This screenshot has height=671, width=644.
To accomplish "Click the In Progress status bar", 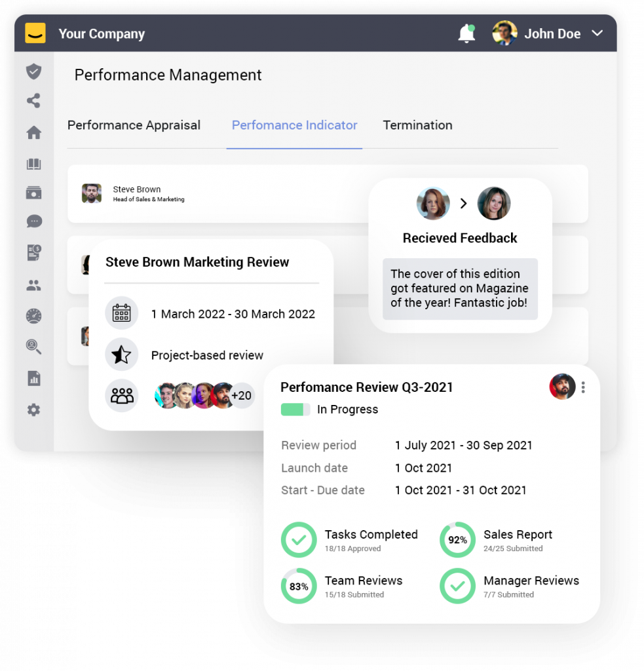I will pyautogui.click(x=295, y=410).
